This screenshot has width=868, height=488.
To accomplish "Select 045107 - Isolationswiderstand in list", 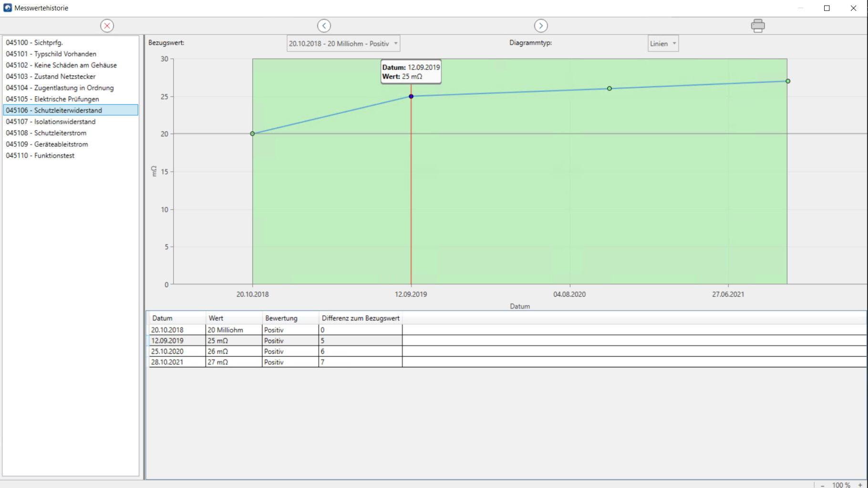I will pyautogui.click(x=51, y=122).
